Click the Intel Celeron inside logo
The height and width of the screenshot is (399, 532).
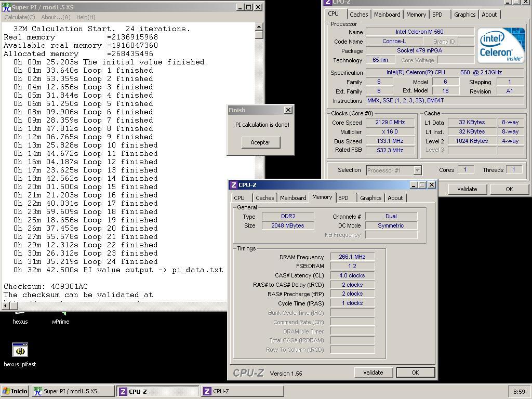500,46
